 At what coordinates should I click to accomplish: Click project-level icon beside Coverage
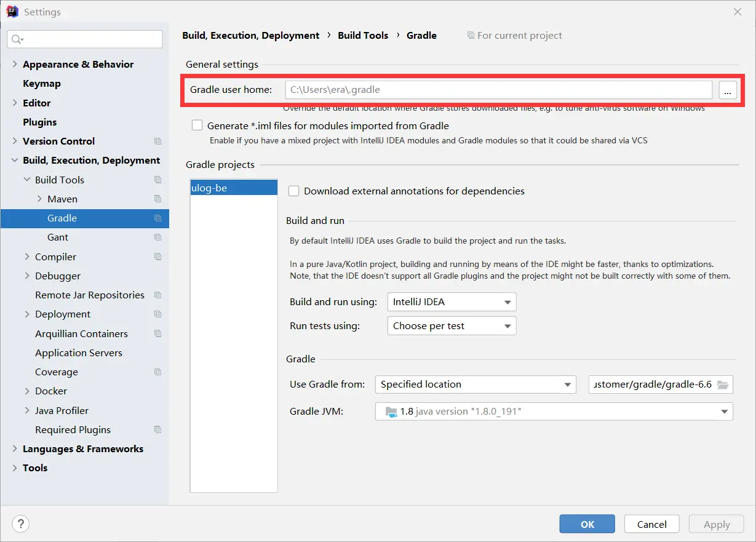click(x=157, y=372)
